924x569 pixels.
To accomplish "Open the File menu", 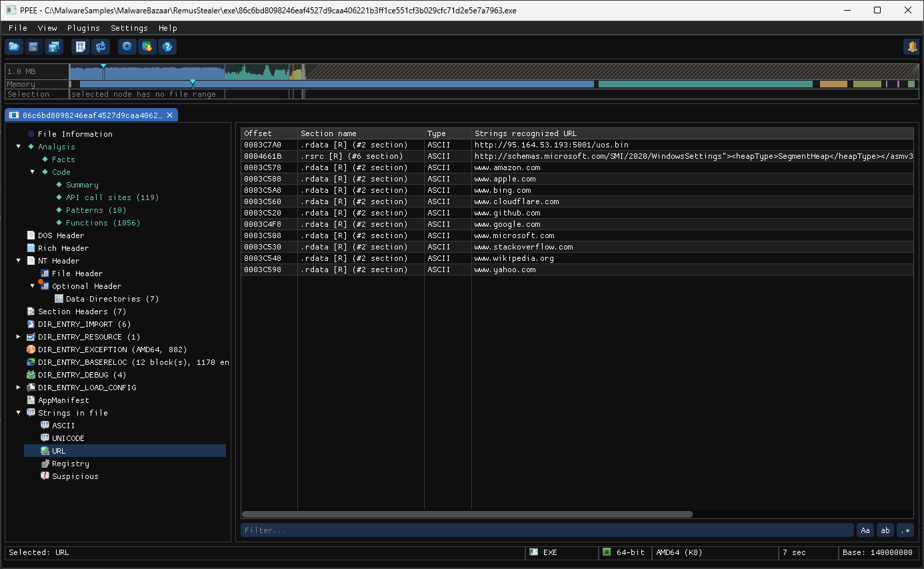I will click(18, 28).
